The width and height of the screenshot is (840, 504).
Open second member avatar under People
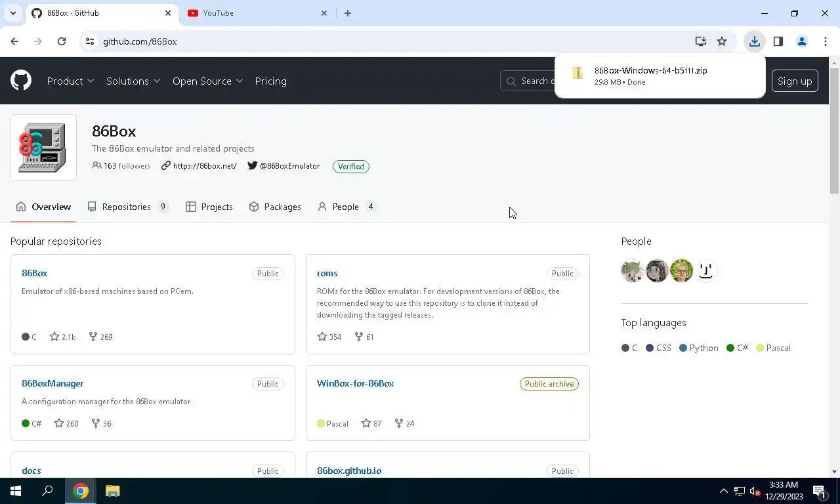tap(657, 270)
